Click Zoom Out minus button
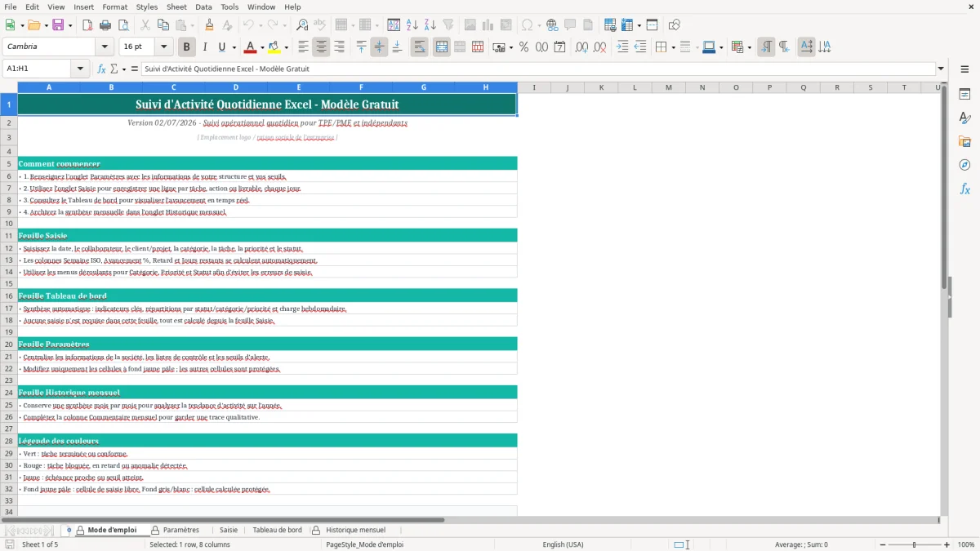 click(881, 544)
